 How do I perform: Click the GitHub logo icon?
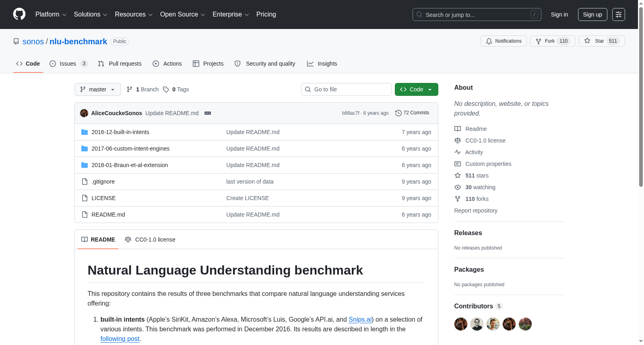pyautogui.click(x=19, y=14)
